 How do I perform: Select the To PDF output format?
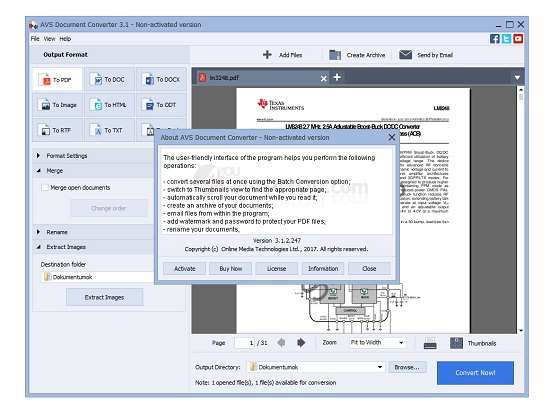[x=57, y=80]
